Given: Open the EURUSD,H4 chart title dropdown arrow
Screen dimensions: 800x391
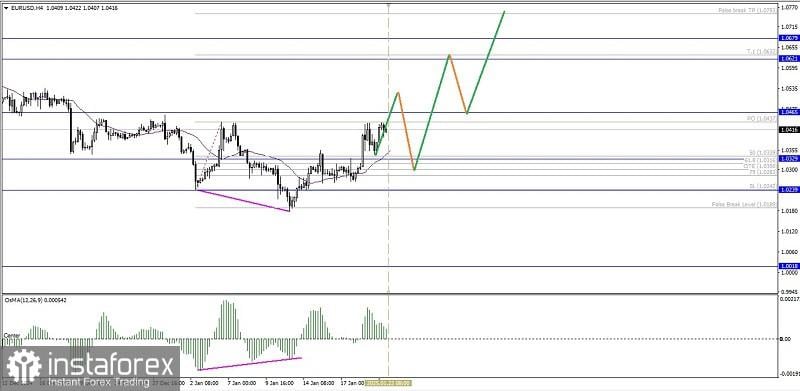Looking at the screenshot, I should coord(6,8).
